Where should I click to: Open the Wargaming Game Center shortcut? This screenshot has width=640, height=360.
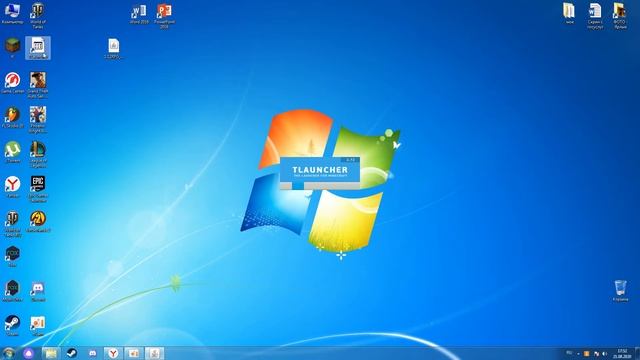(x=12, y=83)
